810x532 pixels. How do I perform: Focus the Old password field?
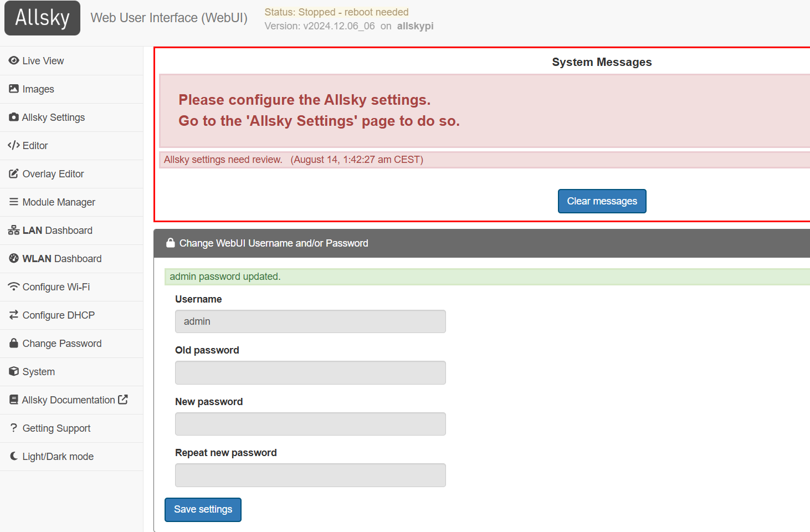310,372
